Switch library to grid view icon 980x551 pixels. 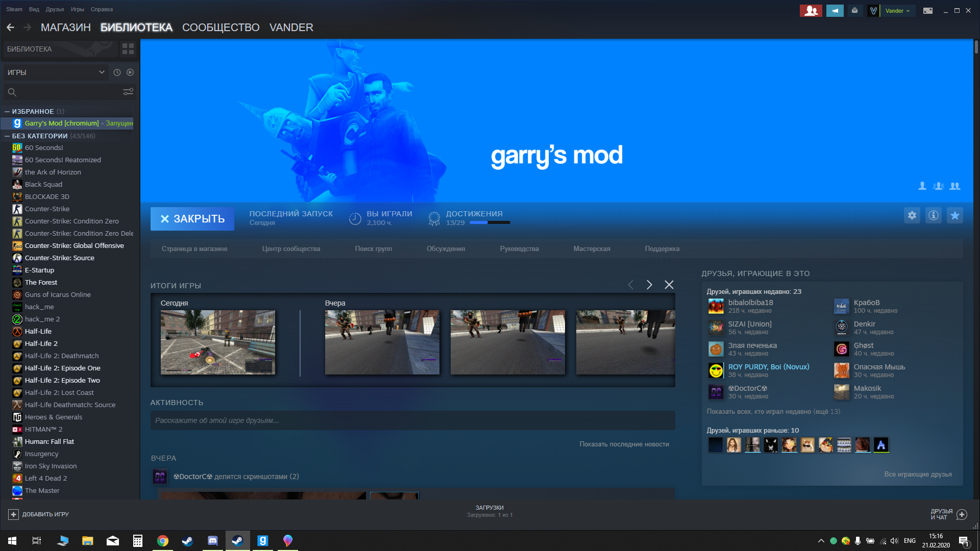point(128,49)
